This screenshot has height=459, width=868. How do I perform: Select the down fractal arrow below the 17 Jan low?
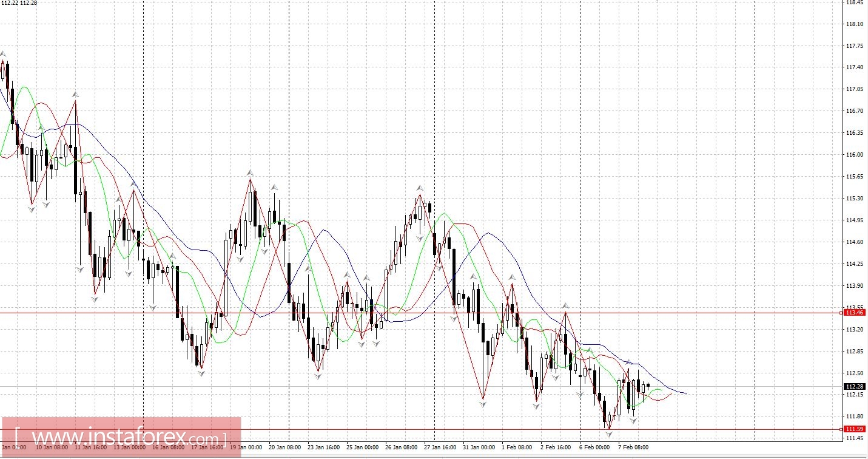click(201, 373)
